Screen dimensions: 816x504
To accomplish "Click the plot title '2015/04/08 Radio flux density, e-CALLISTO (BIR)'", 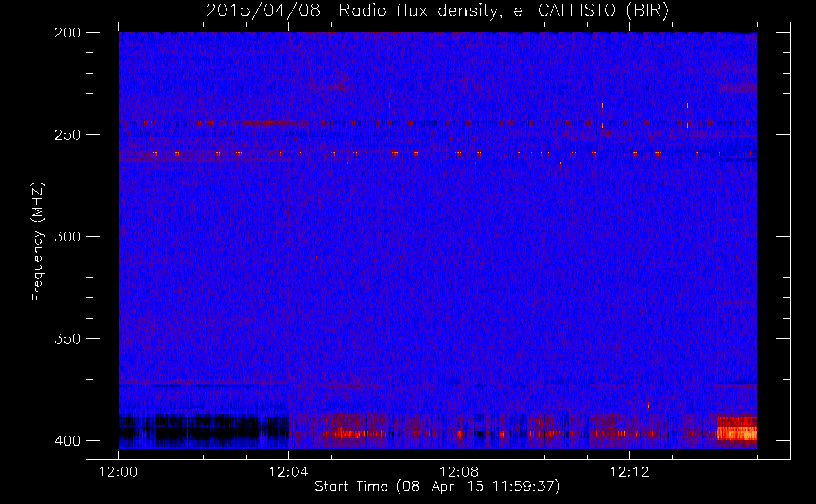I will click(437, 10).
